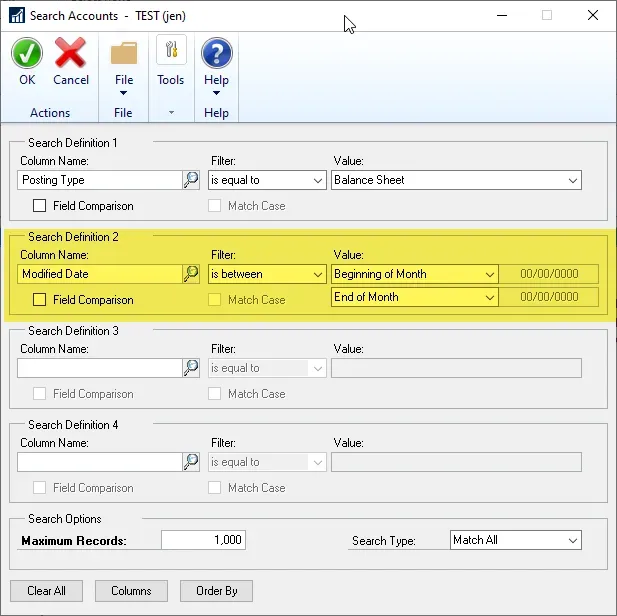Click lookup magnifier for Modified Date column
This screenshot has height=616, width=617.
(191, 274)
